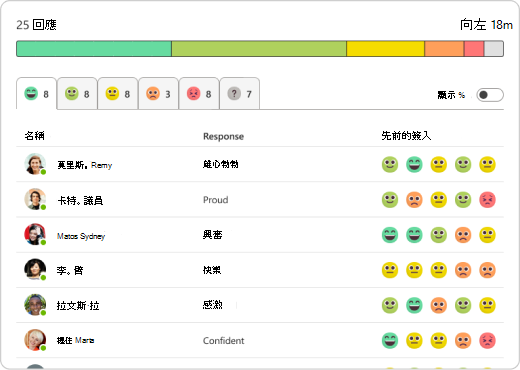Open the gray question mark tab

pyautogui.click(x=240, y=94)
